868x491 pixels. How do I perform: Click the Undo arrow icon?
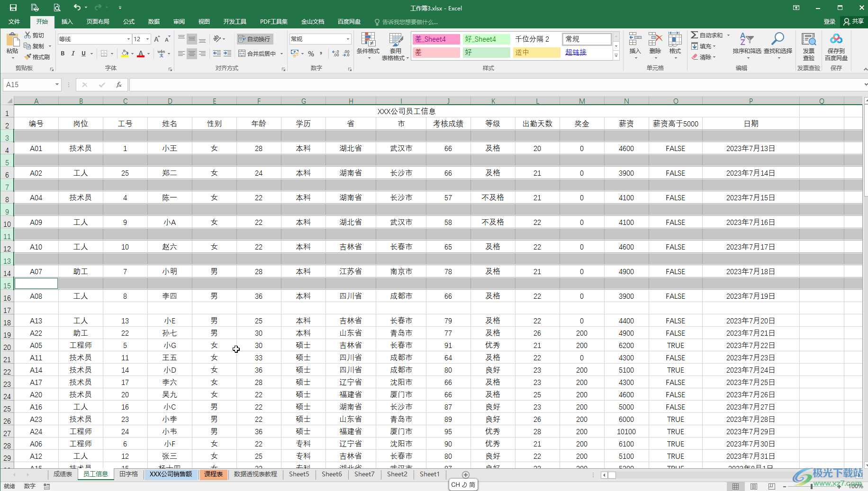77,7
